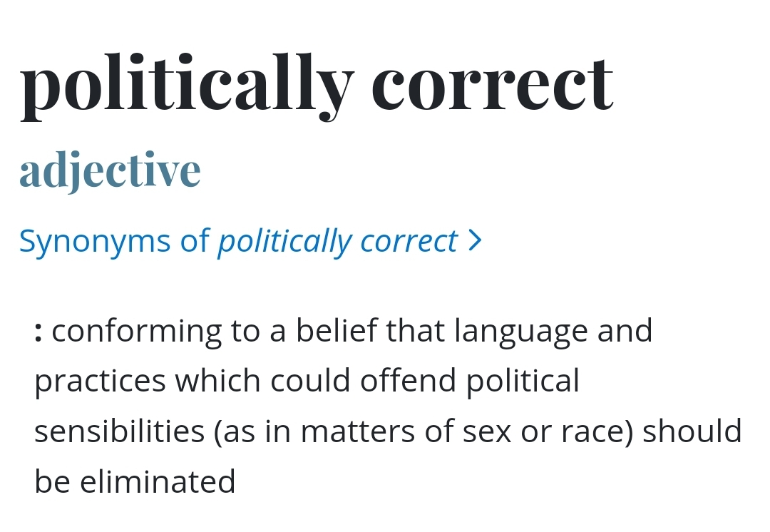Click italic 'politically correct' in Synonyms link
Viewport: 770px width, 532px height.
coord(338,242)
